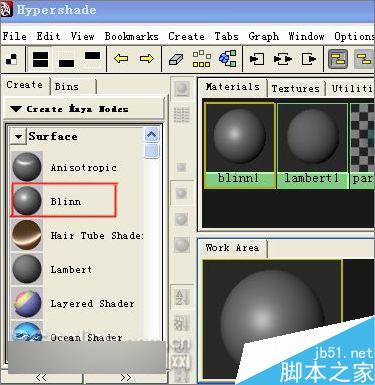The width and height of the screenshot is (375, 385).
Task: Click the node list scrollbar thumb
Action: pos(152,150)
